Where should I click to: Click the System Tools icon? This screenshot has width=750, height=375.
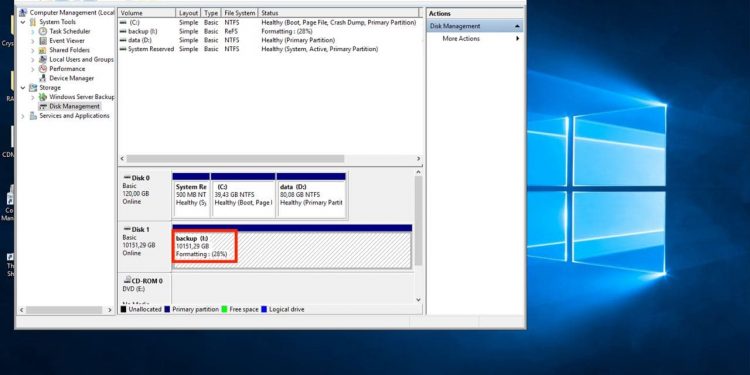point(33,22)
